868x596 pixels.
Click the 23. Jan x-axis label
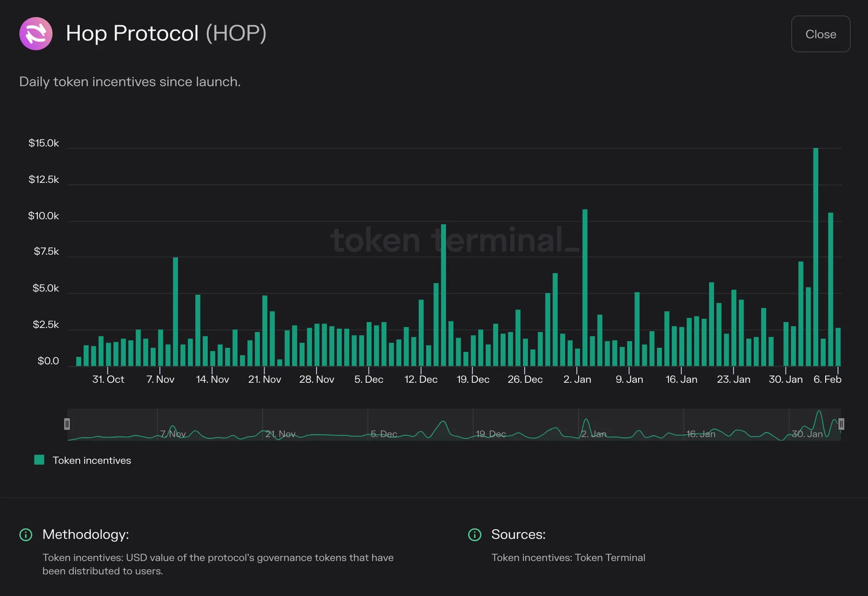point(733,380)
